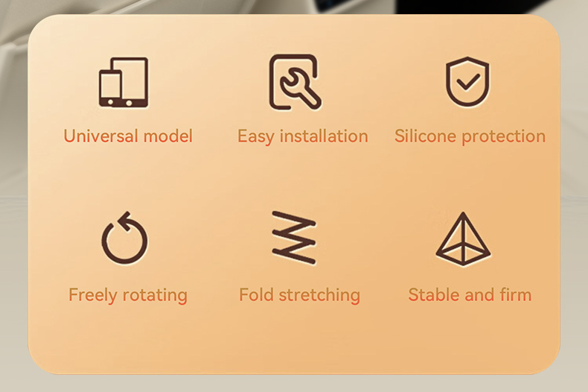Viewport: 588px width, 392px height.
Task: Click the tablet outline behind the phone
Action: pyautogui.click(x=131, y=82)
